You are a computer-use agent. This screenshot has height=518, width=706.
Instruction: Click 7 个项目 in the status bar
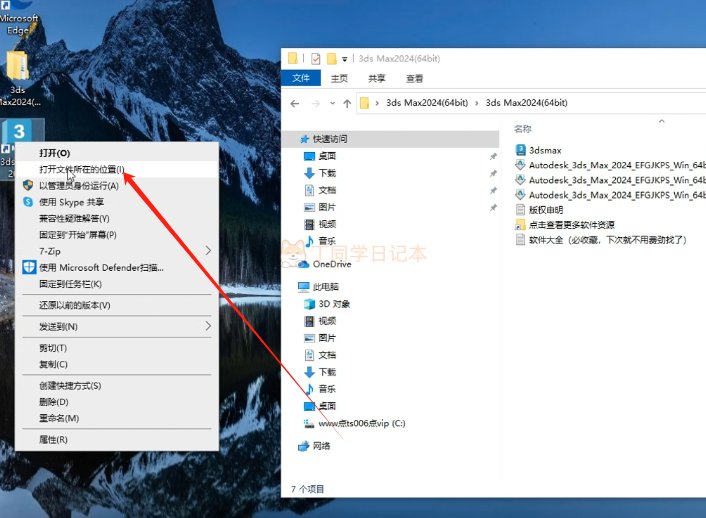[x=308, y=489]
